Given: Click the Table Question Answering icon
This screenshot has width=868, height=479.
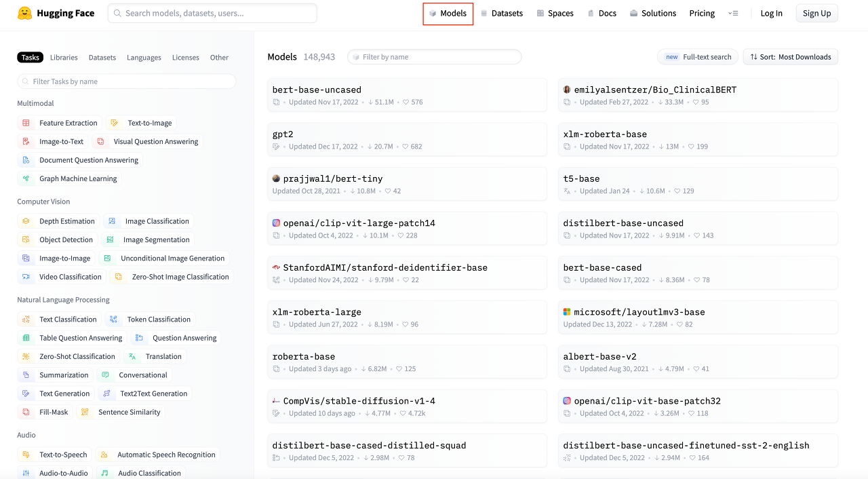Looking at the screenshot, I should 26,338.
